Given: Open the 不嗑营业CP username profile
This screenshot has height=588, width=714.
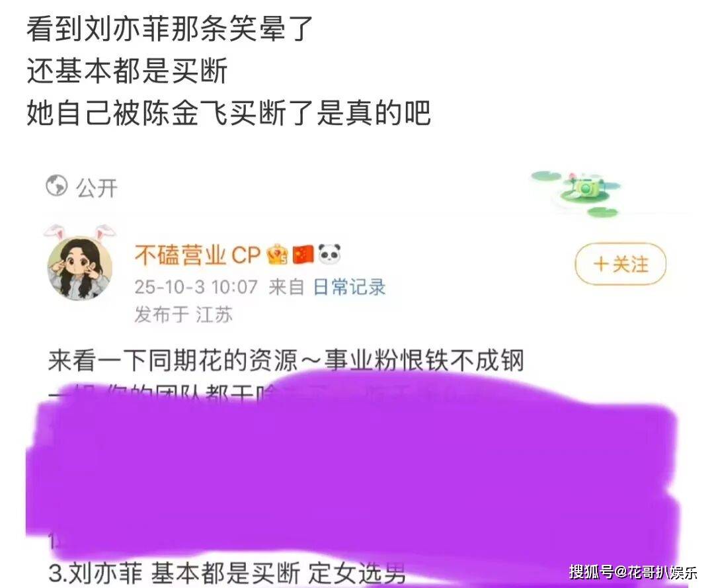Looking at the screenshot, I should [197, 255].
